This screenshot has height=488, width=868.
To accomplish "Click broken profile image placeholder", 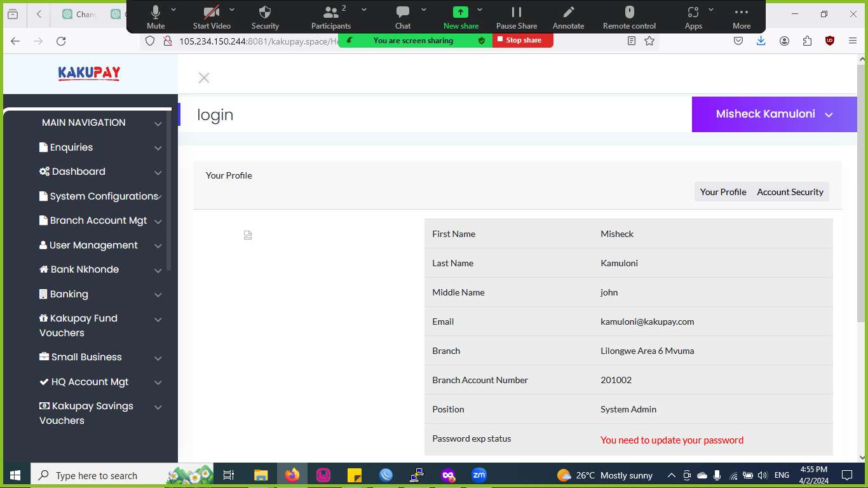I will click(x=248, y=235).
